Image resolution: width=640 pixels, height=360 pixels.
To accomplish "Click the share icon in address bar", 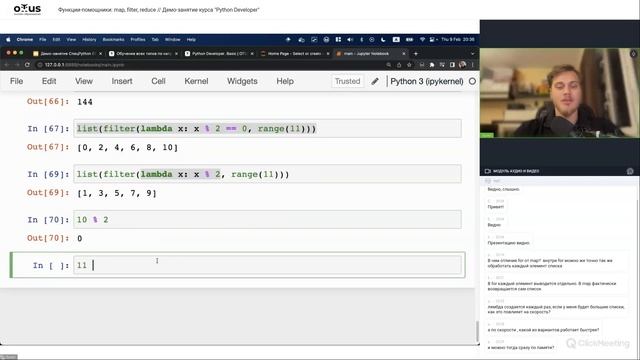I will (x=399, y=65).
